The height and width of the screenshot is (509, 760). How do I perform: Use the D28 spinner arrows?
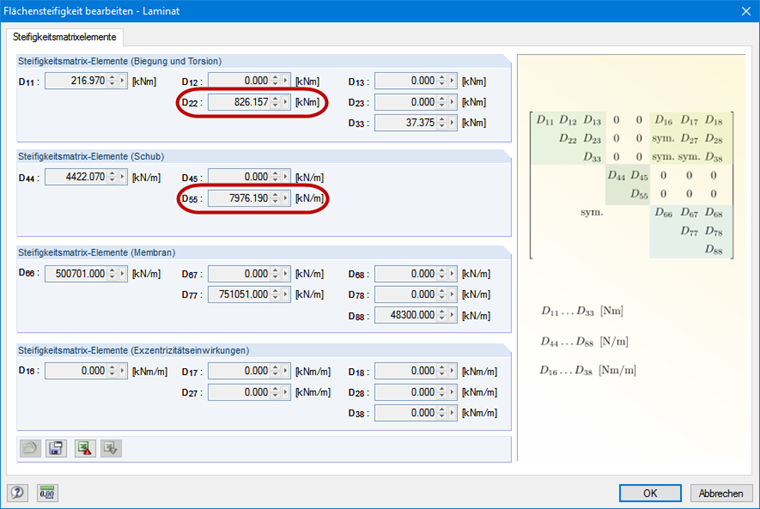point(442,392)
